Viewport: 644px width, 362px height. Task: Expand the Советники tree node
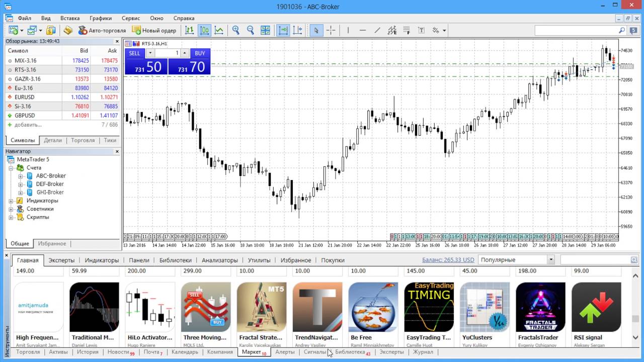[11, 209]
